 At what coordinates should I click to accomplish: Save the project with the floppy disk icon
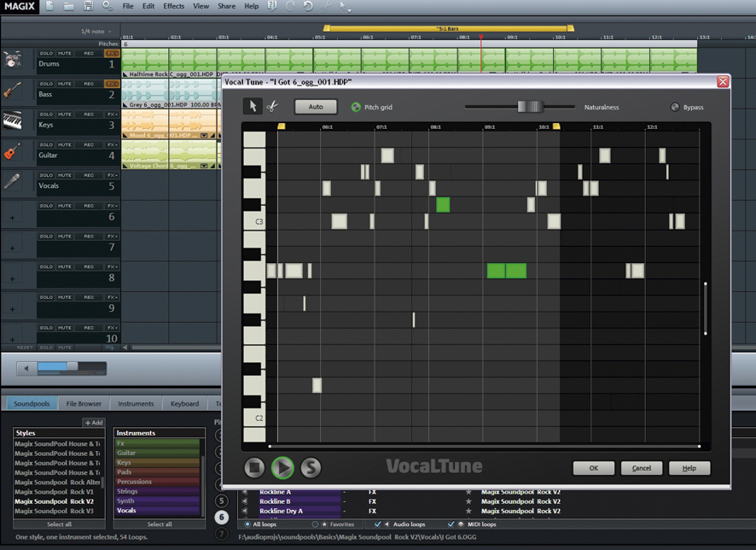[x=88, y=6]
